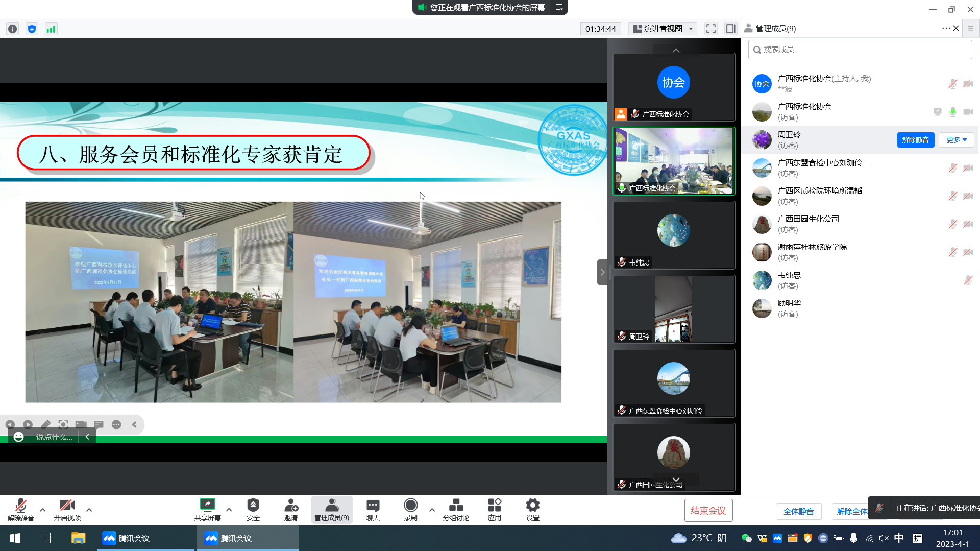This screenshot has width=980, height=551.
Task: Click the 解除静音 microphone button
Action: [x=21, y=510]
